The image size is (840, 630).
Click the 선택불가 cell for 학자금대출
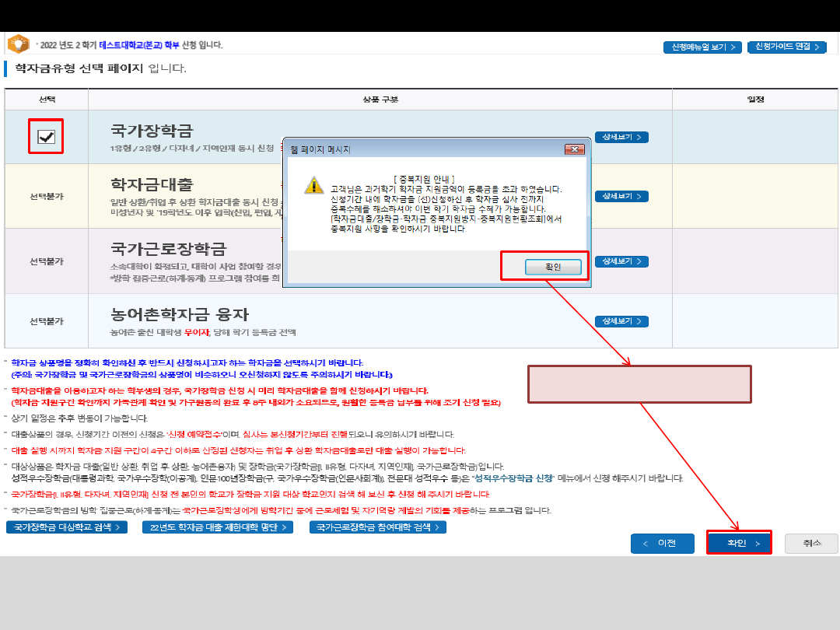coord(47,196)
